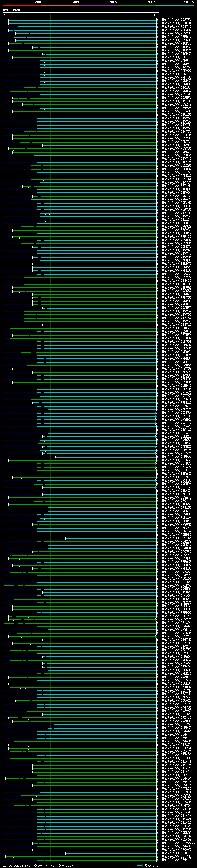Select hit label UniRef100_Q32291
The width and height of the screenshot is (197, 868).
(x=177, y=165)
